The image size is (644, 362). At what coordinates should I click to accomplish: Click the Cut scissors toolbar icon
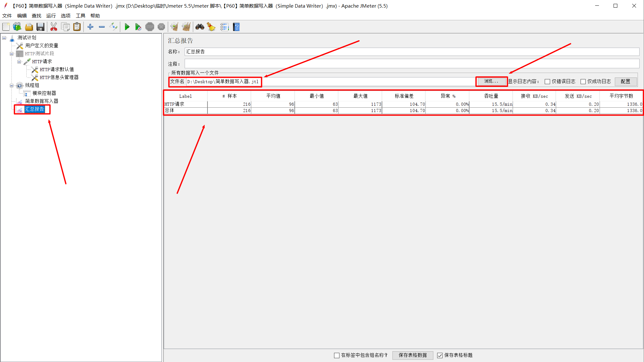click(54, 27)
